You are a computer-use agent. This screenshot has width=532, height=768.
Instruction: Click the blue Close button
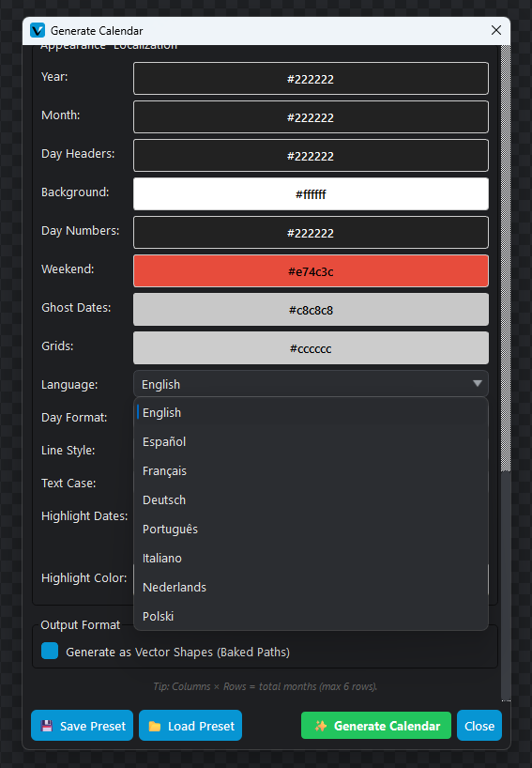pyautogui.click(x=479, y=726)
